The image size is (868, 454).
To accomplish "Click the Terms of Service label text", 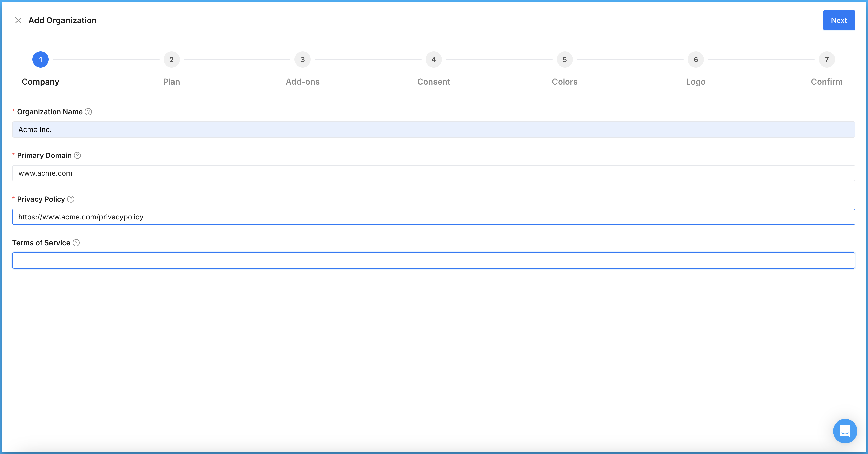I will click(x=41, y=243).
